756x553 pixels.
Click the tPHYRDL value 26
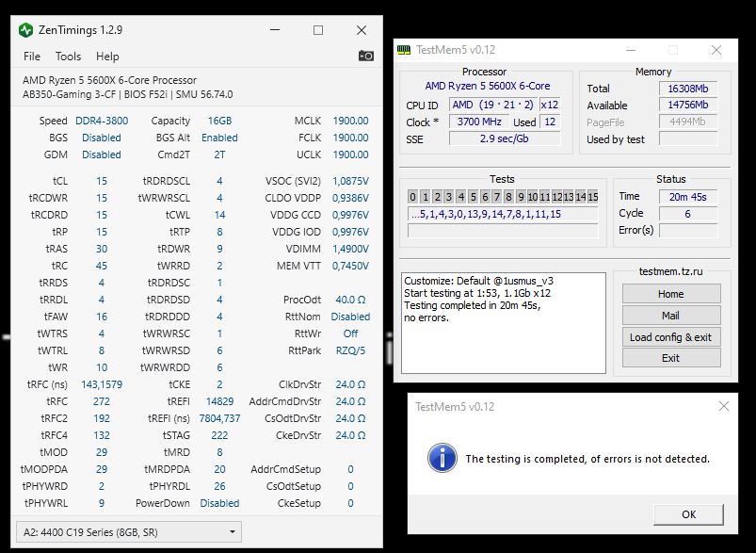click(x=219, y=486)
